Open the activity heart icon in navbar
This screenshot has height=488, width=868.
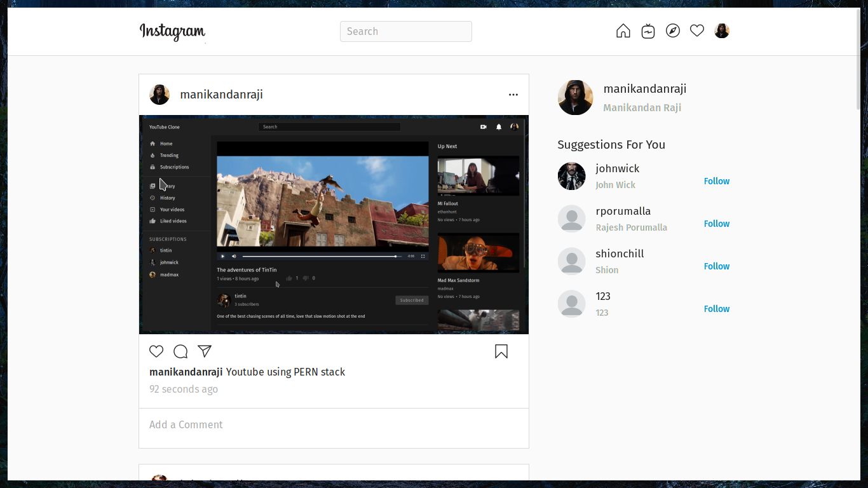click(x=697, y=30)
